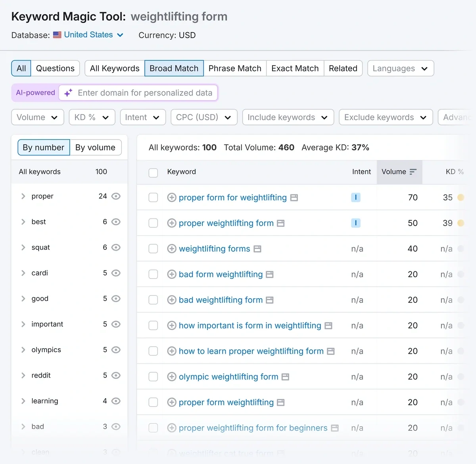Click the US flag icon next to Database

point(57,35)
